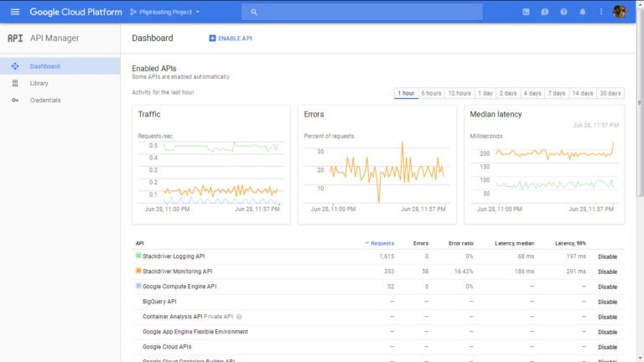Open Container Analysis API link
644x362 pixels.
173,317
